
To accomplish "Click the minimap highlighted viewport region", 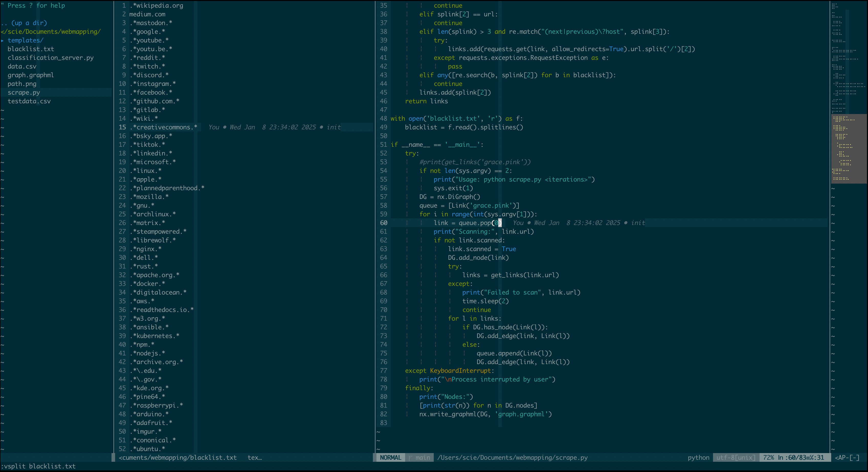I will point(848,149).
